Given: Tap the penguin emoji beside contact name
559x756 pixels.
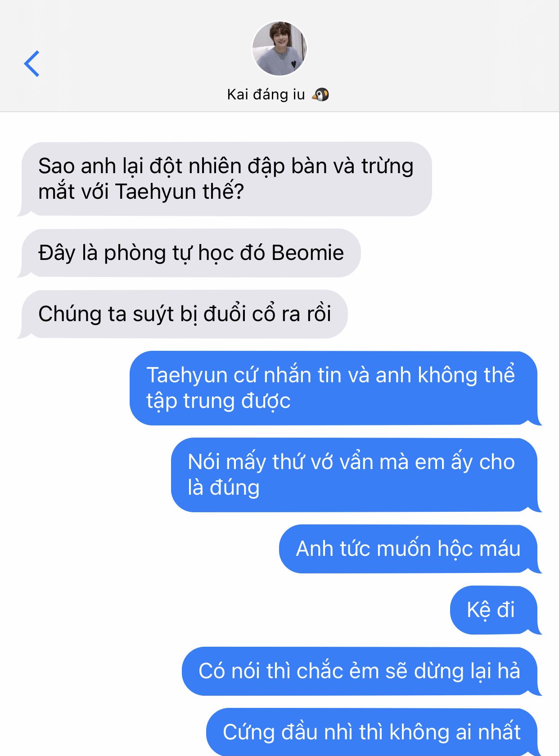Looking at the screenshot, I should (320, 94).
